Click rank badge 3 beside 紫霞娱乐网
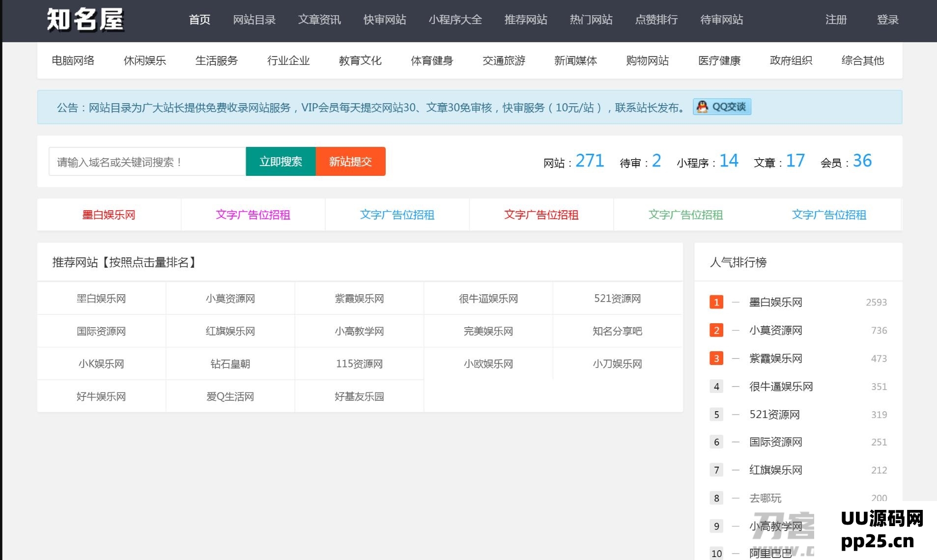 pyautogui.click(x=716, y=358)
